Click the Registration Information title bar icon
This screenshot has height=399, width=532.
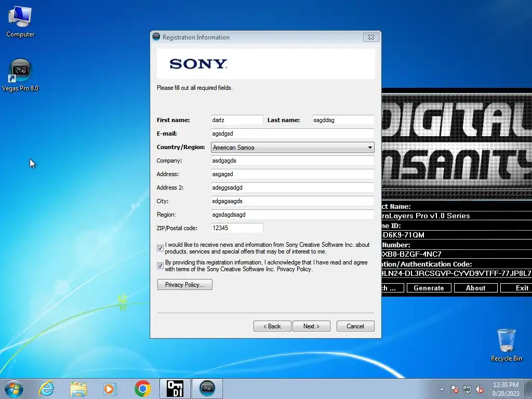coord(156,37)
